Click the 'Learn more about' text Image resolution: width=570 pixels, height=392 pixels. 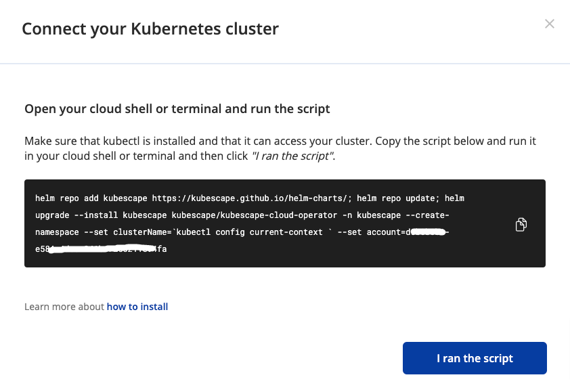point(64,307)
